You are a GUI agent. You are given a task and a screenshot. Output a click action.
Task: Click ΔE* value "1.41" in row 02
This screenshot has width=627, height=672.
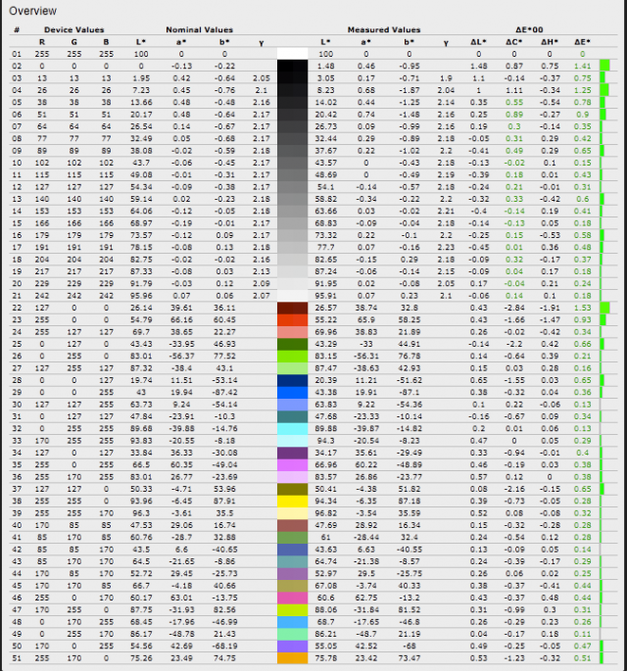tap(583, 66)
